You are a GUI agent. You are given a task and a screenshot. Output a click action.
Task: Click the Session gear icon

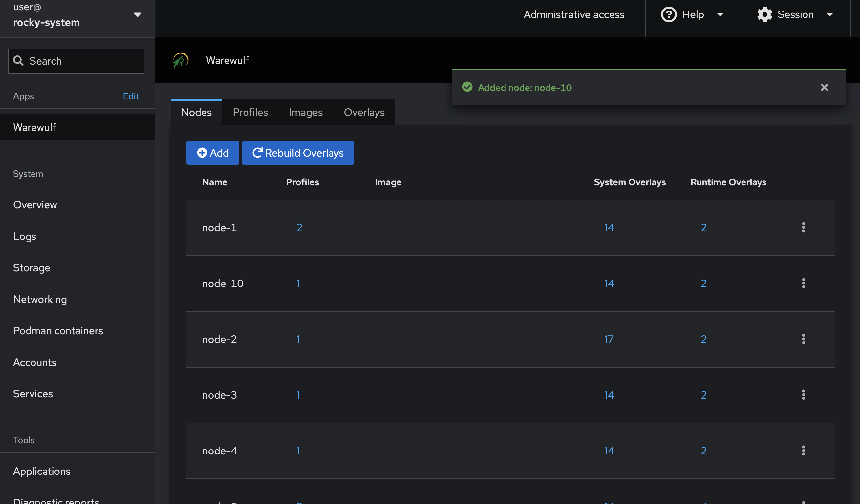[x=764, y=15]
